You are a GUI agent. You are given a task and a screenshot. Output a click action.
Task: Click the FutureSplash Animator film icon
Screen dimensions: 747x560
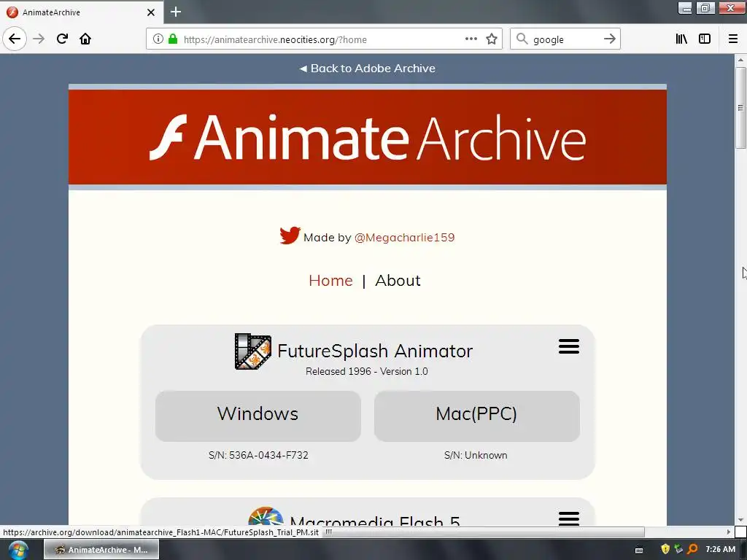[253, 351]
